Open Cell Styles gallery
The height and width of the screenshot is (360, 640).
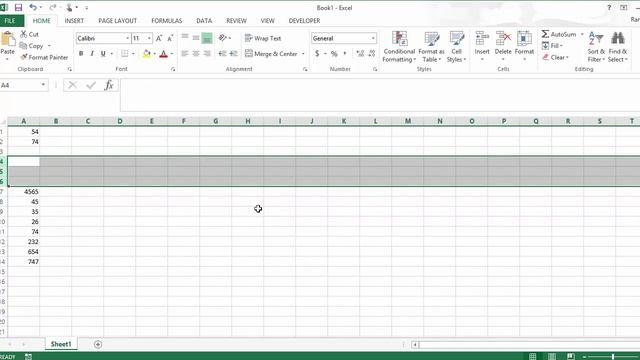pyautogui.click(x=456, y=47)
